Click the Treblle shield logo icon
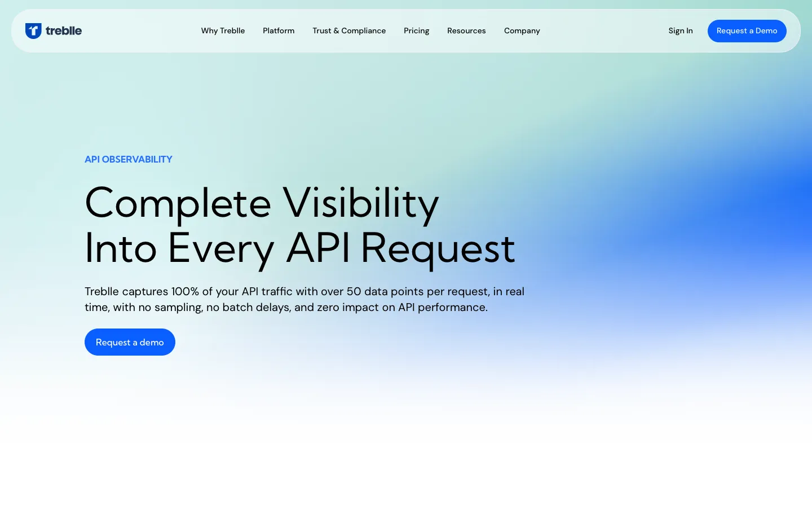 pyautogui.click(x=33, y=30)
